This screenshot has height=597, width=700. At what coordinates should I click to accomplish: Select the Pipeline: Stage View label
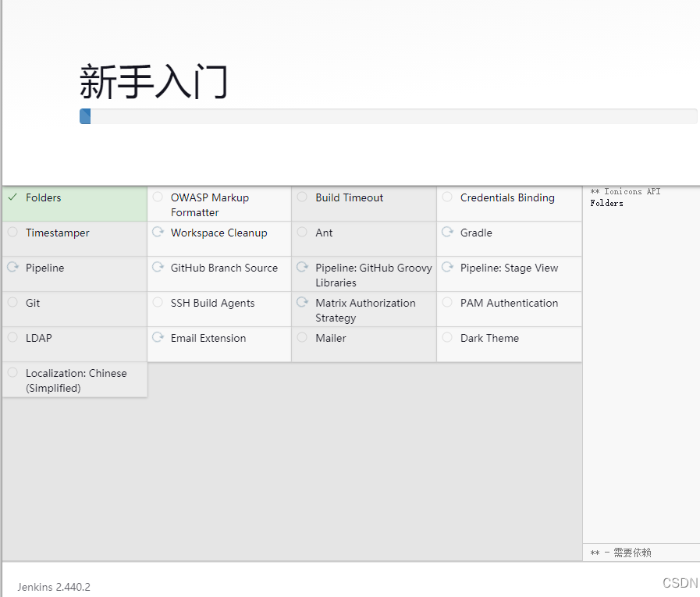click(x=510, y=268)
